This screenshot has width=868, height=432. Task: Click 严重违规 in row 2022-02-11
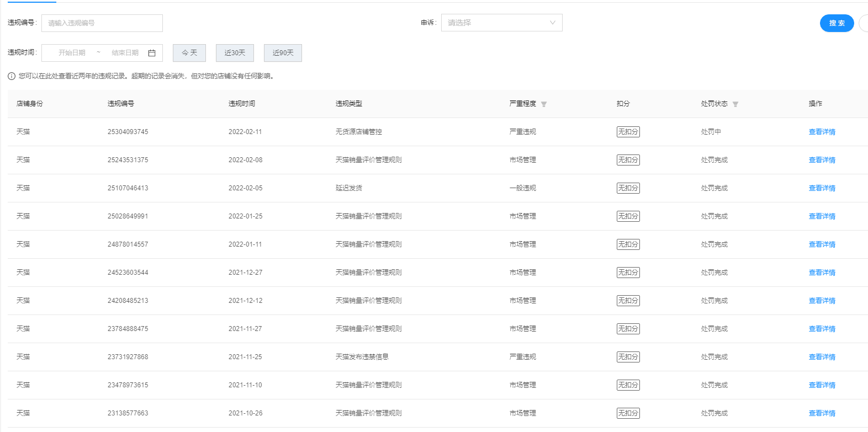pos(523,132)
